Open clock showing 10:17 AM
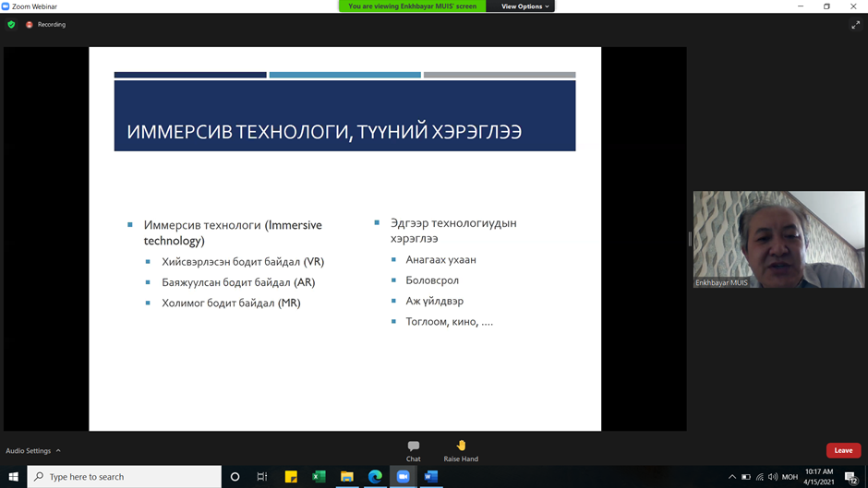The width and height of the screenshot is (868, 488). coord(819,476)
